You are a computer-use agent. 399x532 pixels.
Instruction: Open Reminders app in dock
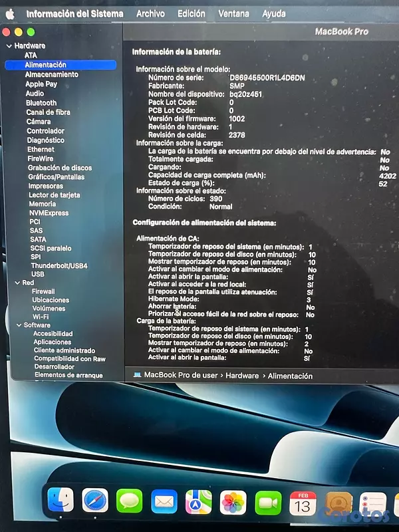coord(373,505)
